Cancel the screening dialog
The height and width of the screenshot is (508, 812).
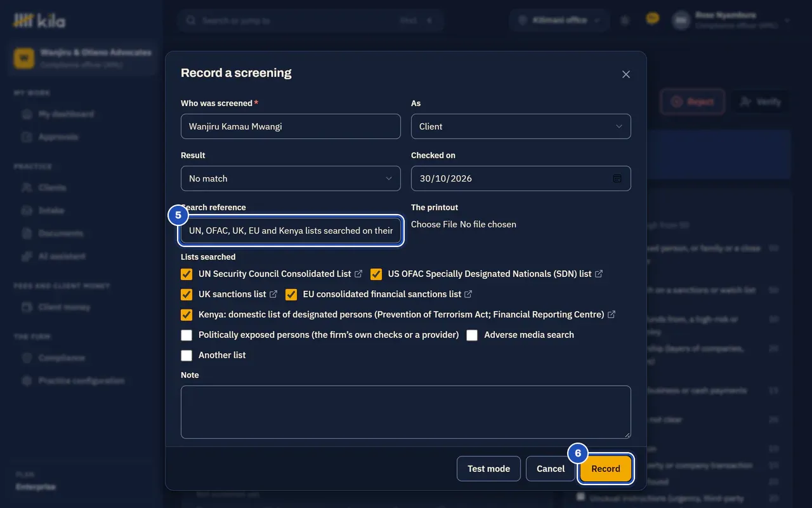tap(551, 469)
